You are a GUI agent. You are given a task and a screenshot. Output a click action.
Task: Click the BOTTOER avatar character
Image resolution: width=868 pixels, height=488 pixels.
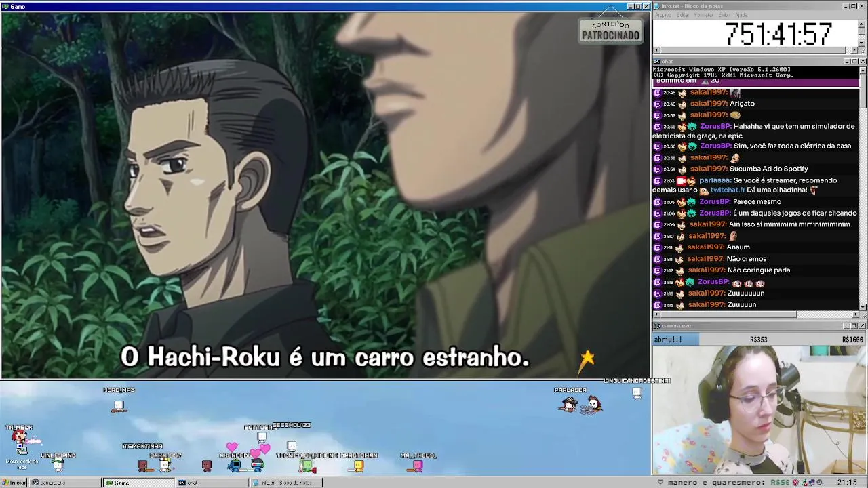pos(262,437)
